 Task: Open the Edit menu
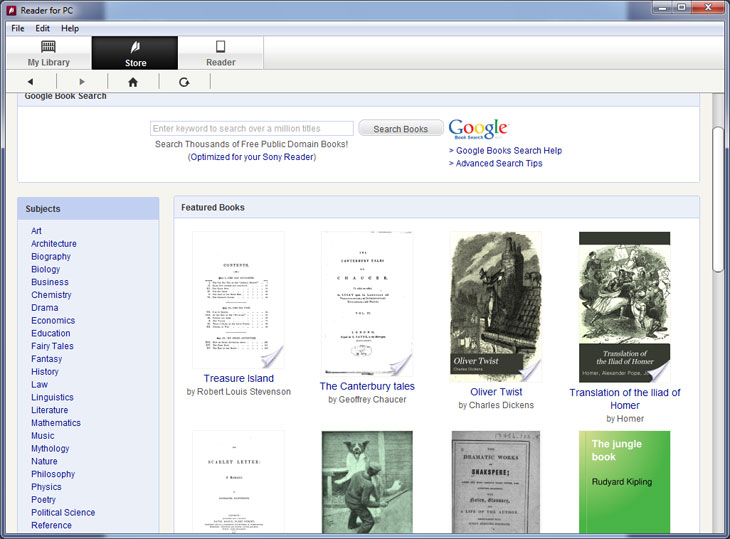click(x=43, y=28)
